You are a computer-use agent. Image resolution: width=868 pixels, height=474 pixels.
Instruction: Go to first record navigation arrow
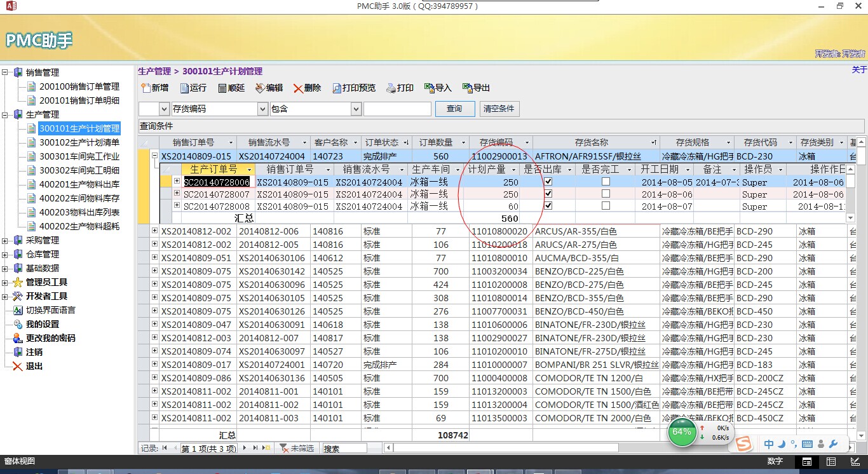(165, 448)
